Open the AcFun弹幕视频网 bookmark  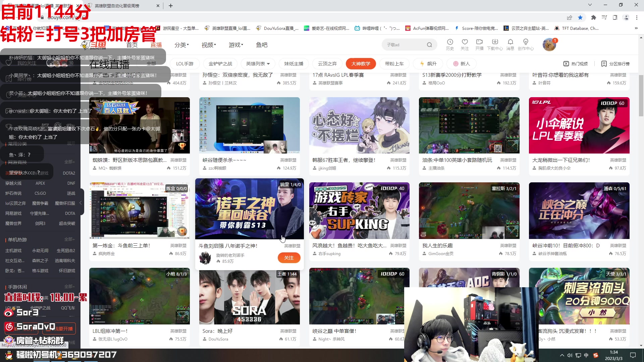click(x=427, y=28)
